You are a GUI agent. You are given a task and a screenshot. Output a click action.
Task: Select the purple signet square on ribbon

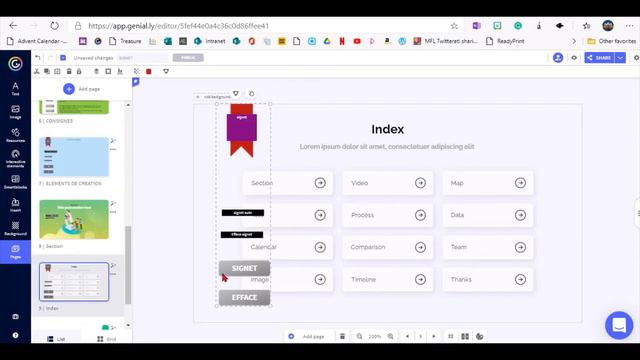coord(242,127)
